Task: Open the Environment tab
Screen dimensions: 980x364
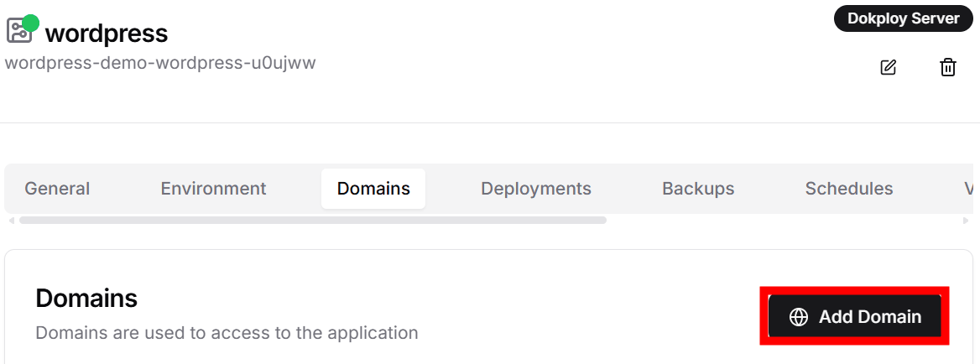Action: point(213,189)
